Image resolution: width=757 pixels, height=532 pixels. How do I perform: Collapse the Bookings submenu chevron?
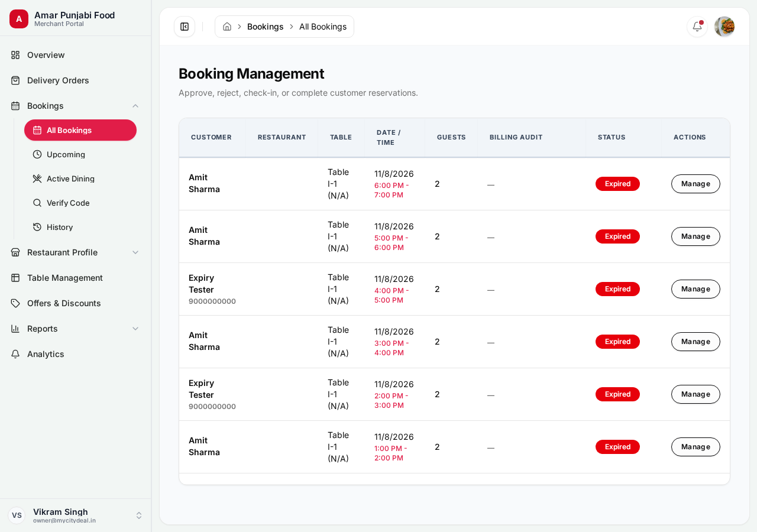coord(135,106)
